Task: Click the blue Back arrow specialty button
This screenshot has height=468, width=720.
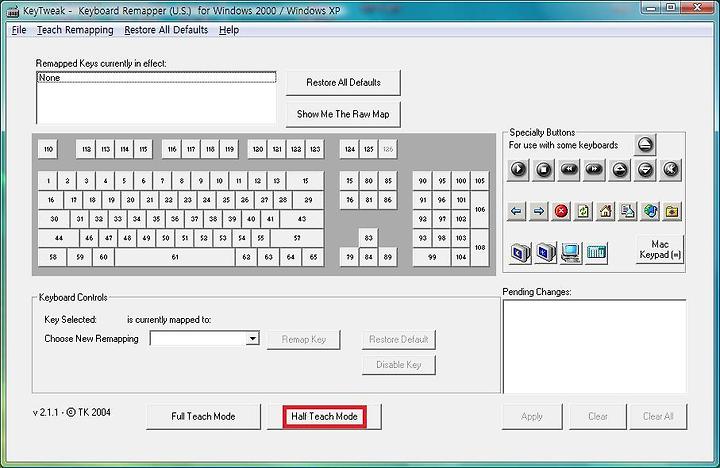Action: tap(516, 211)
